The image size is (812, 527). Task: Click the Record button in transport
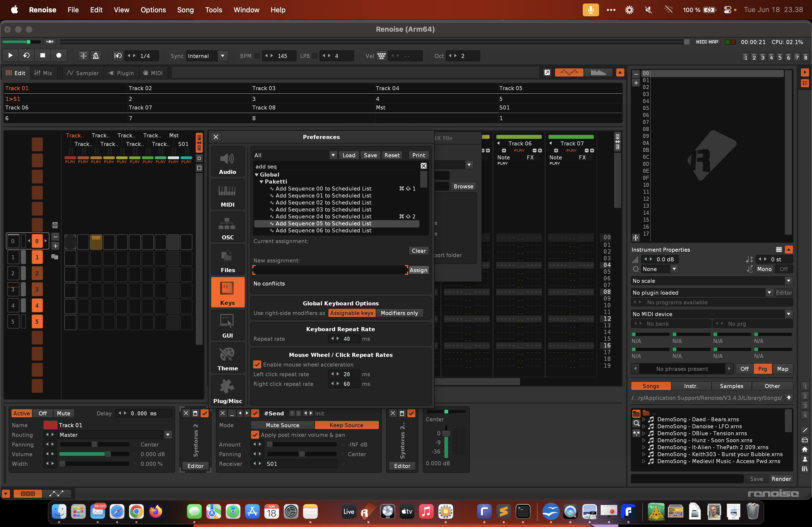click(59, 56)
